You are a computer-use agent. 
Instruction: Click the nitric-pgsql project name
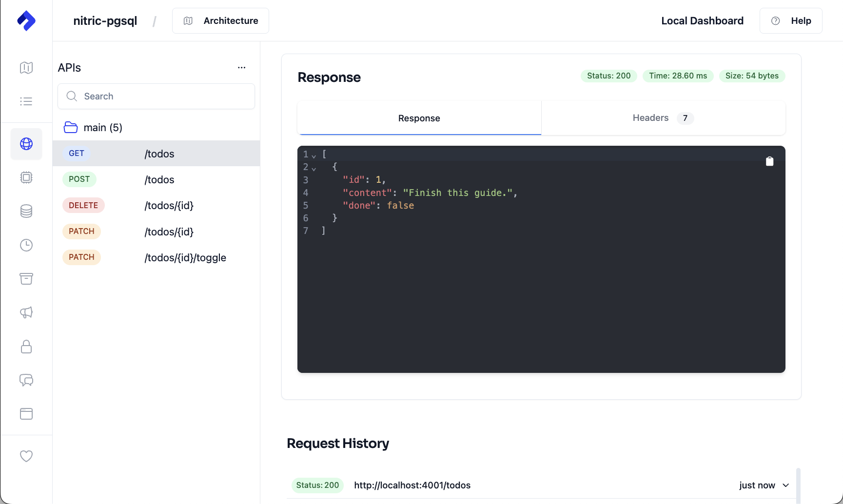click(x=105, y=21)
